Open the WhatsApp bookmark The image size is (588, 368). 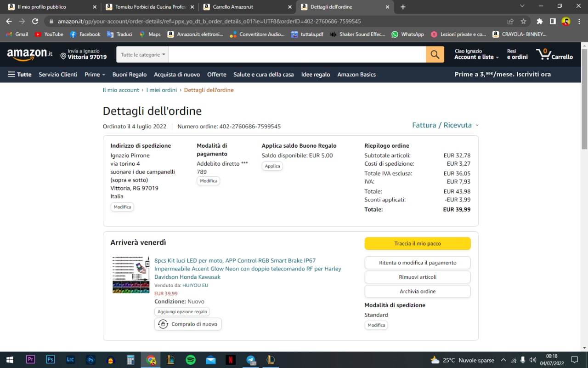coord(407,34)
